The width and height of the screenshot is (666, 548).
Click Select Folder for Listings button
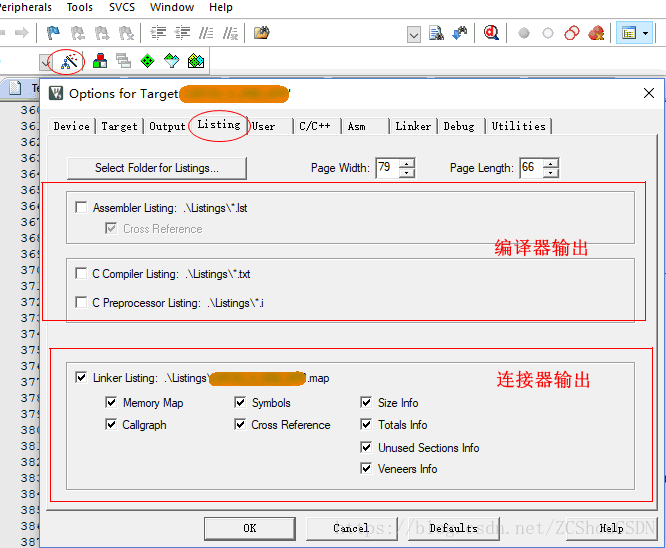[x=156, y=168]
